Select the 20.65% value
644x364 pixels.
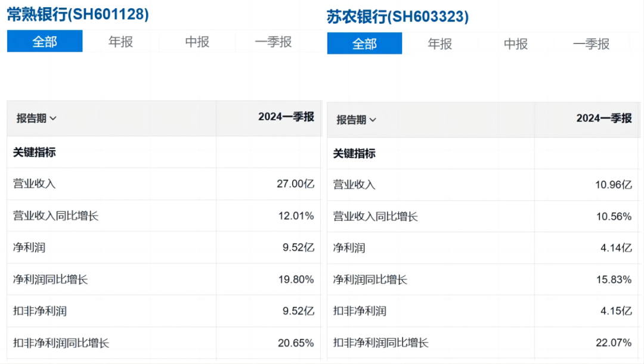296,343
